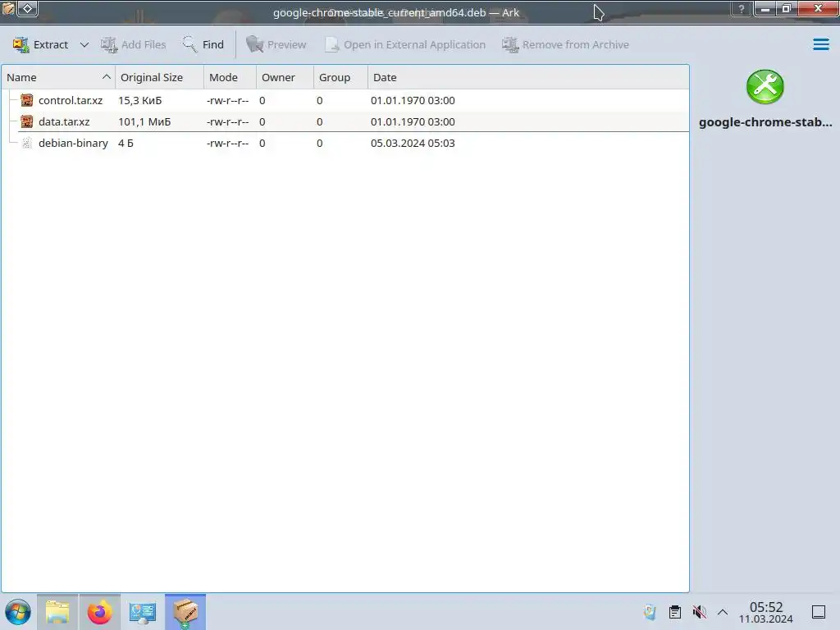This screenshot has height=630, width=840.
Task: Open the Extract dropdown arrow
Action: [84, 44]
